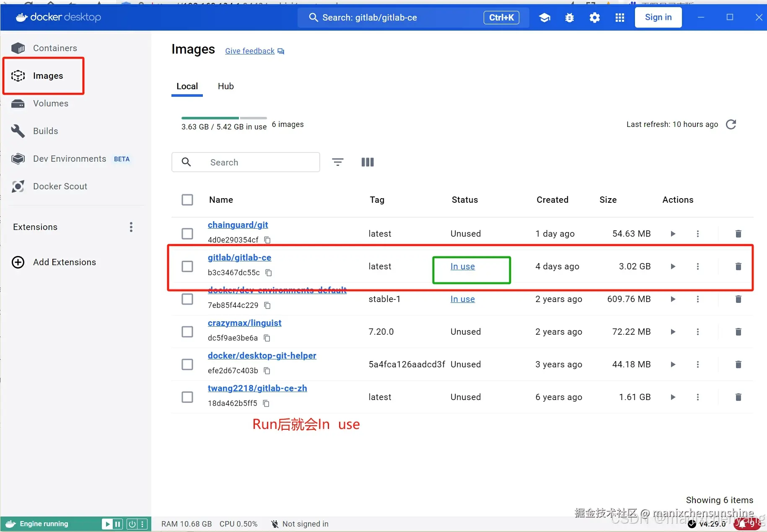Screen dimensions: 767x532
Task: Delete the twang2218/gitlab-ce-zh image
Action: [x=738, y=397]
